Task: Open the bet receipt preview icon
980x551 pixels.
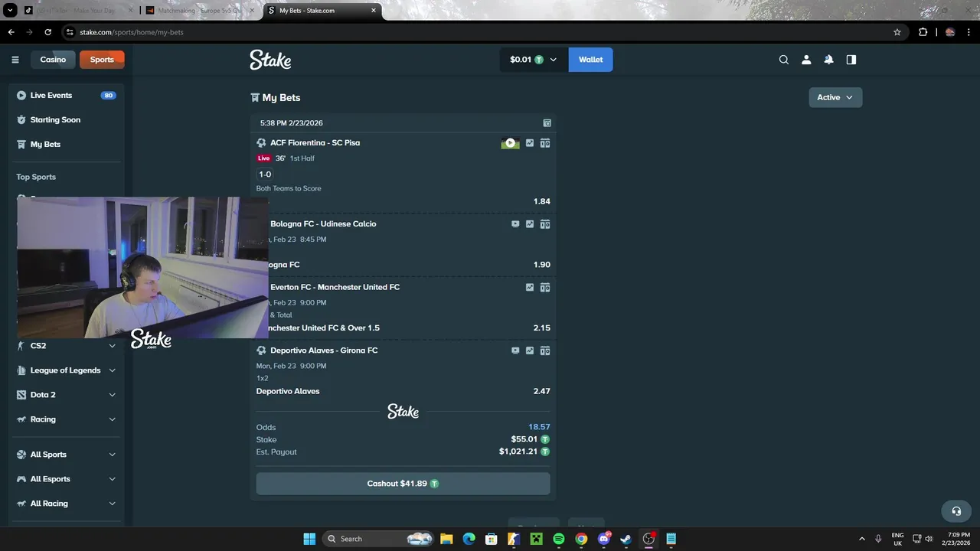Action: point(547,123)
